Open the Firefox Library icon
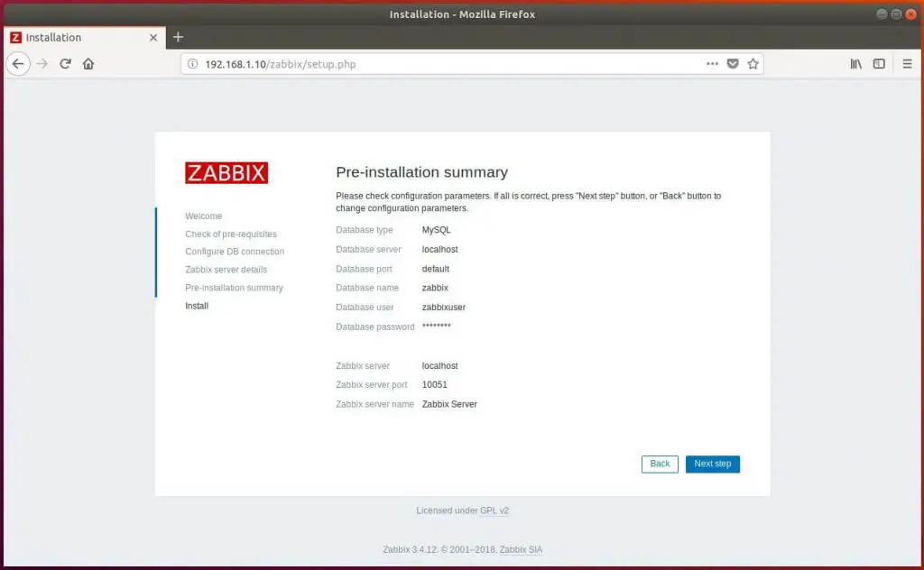The width and height of the screenshot is (924, 570). click(x=855, y=64)
